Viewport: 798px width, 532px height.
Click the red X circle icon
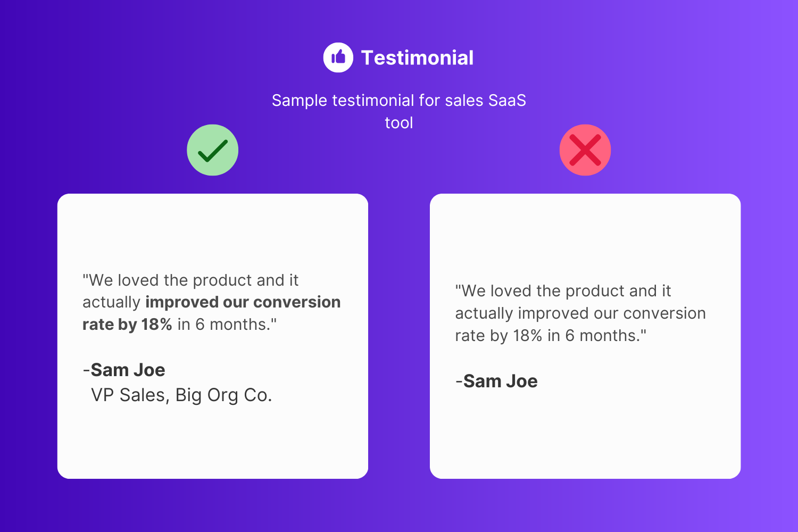tap(585, 150)
